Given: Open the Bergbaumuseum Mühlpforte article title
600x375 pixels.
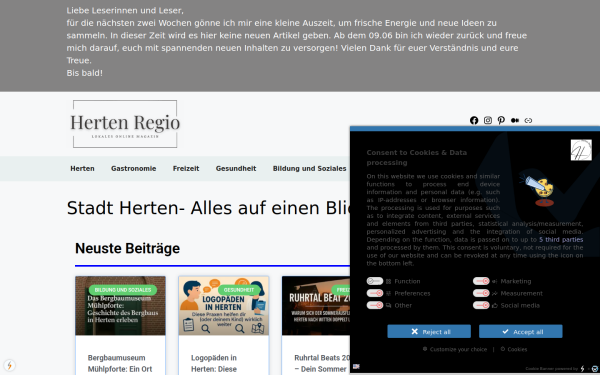Looking at the screenshot, I should click(120, 364).
